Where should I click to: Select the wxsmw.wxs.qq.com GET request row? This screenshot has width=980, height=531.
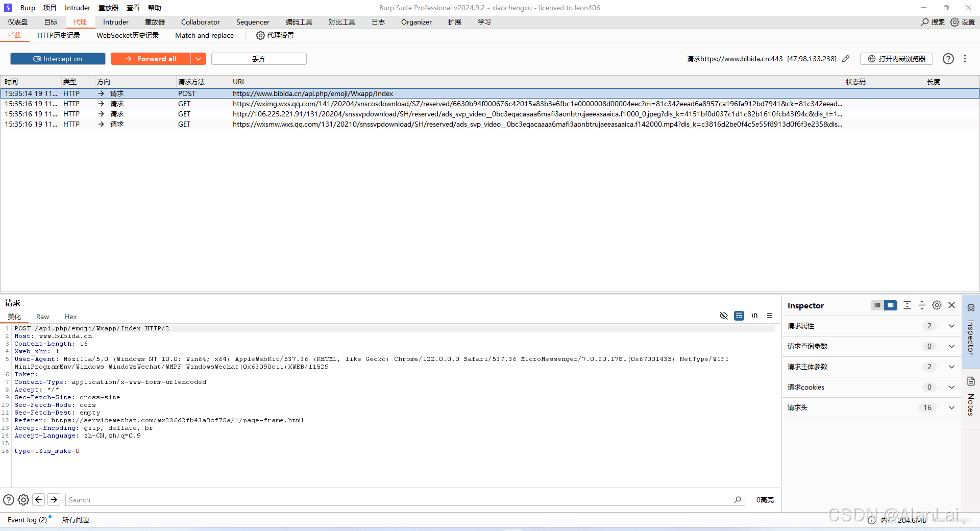click(x=490, y=124)
